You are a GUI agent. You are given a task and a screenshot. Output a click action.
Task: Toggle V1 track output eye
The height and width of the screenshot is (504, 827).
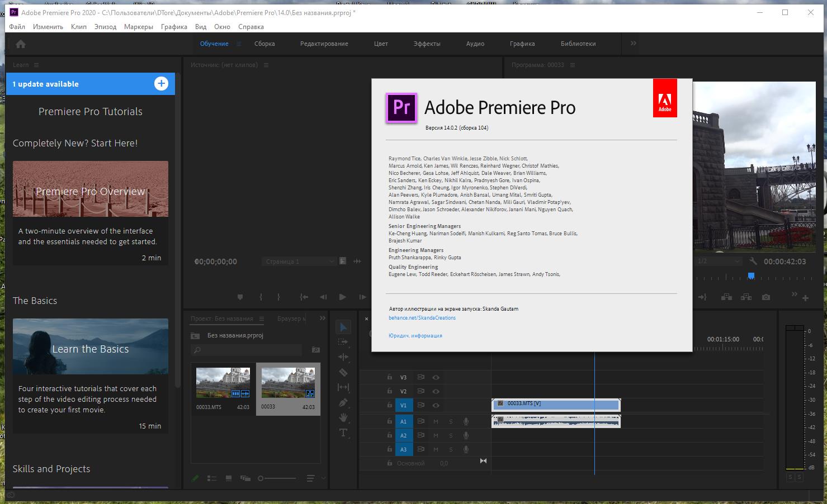point(436,406)
